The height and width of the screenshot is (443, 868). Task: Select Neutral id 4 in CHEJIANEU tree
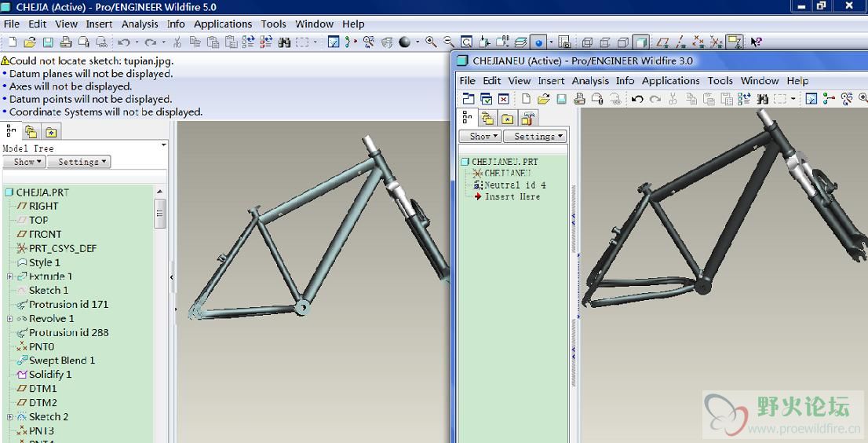click(515, 185)
